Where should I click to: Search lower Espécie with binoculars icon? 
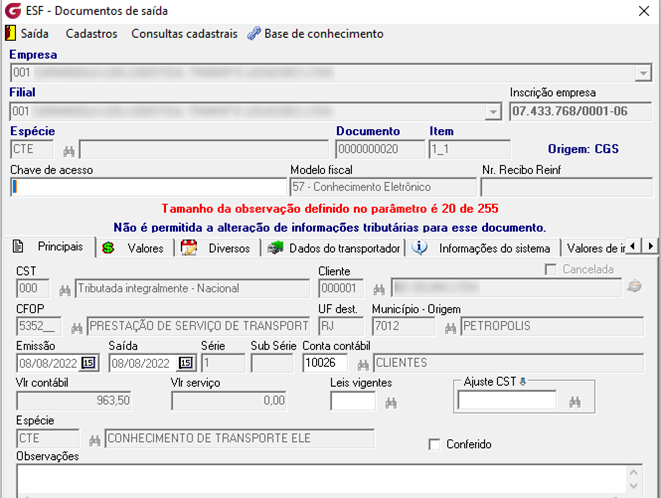[x=94, y=441]
